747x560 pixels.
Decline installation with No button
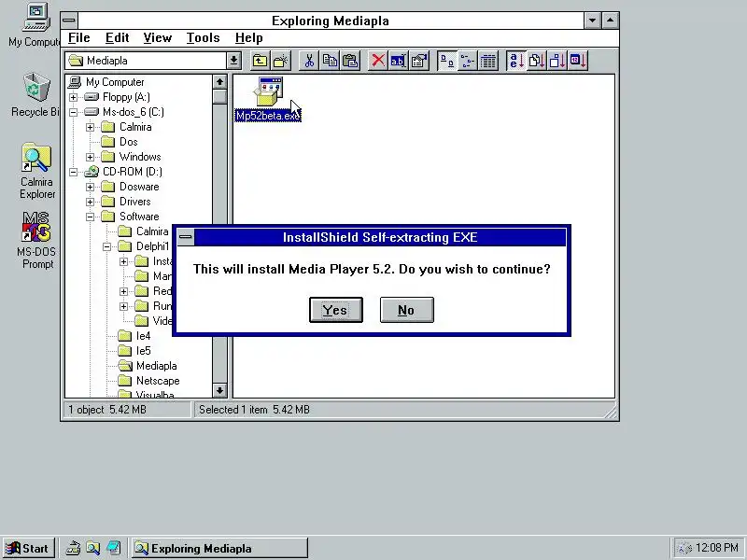click(407, 310)
